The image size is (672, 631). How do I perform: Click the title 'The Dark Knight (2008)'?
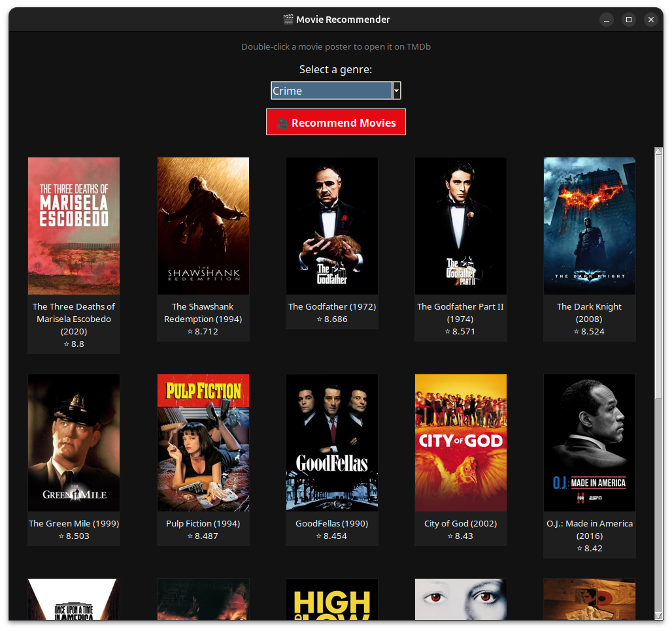(589, 313)
